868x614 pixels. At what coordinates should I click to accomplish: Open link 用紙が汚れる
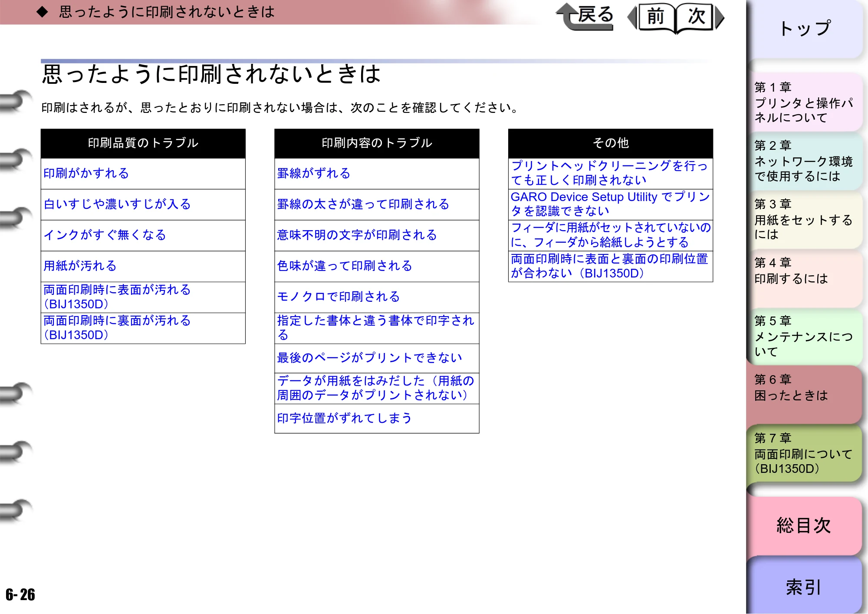coord(80,266)
